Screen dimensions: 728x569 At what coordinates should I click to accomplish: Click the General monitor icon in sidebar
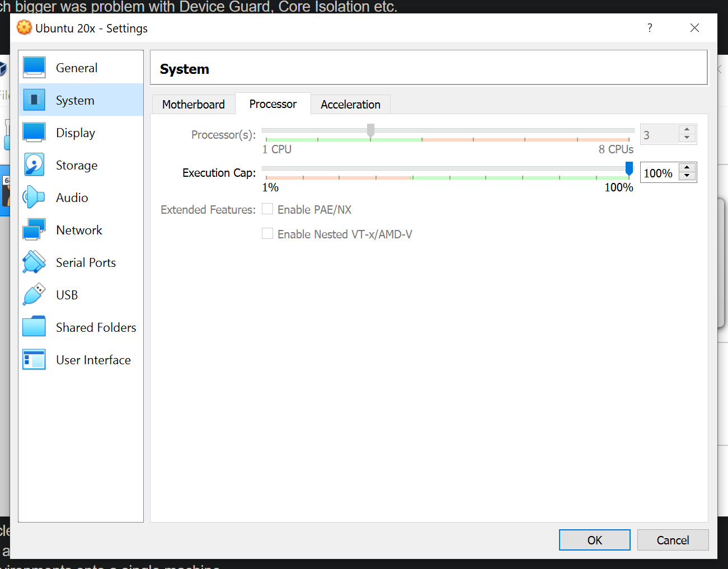34,68
